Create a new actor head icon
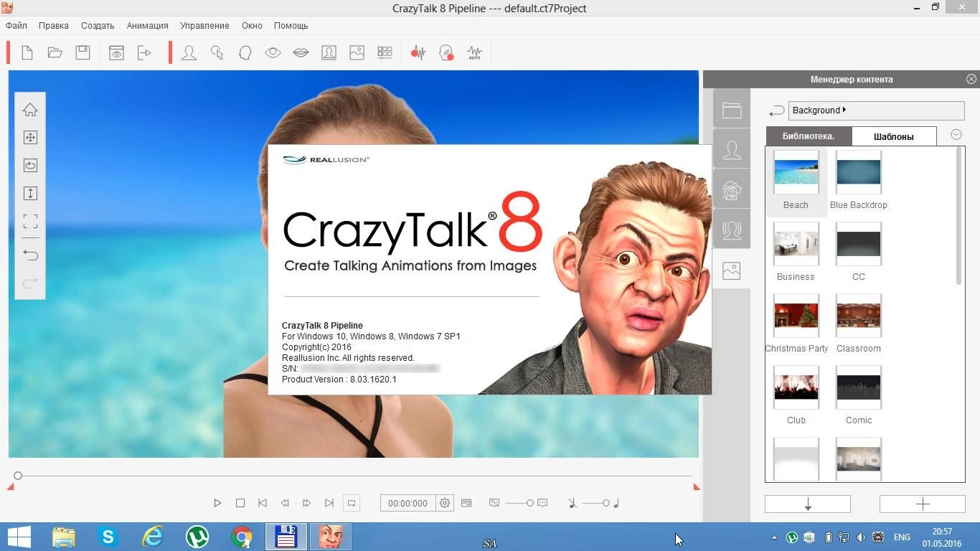Viewport: 980px width, 551px height. point(189,52)
